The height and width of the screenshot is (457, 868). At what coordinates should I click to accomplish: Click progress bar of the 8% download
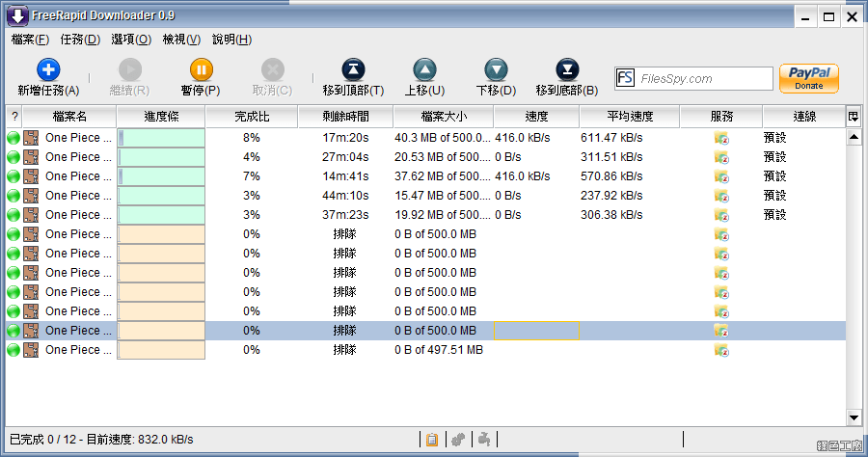click(161, 138)
